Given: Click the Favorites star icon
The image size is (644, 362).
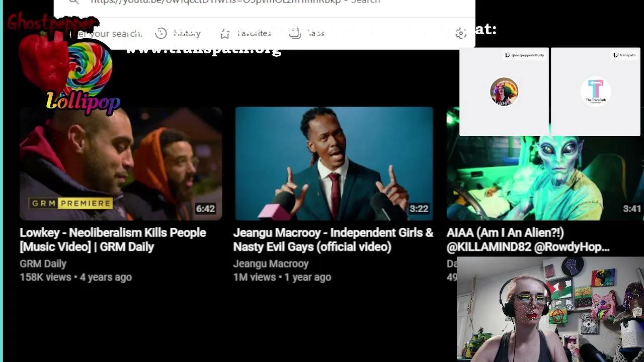Looking at the screenshot, I should (225, 33).
